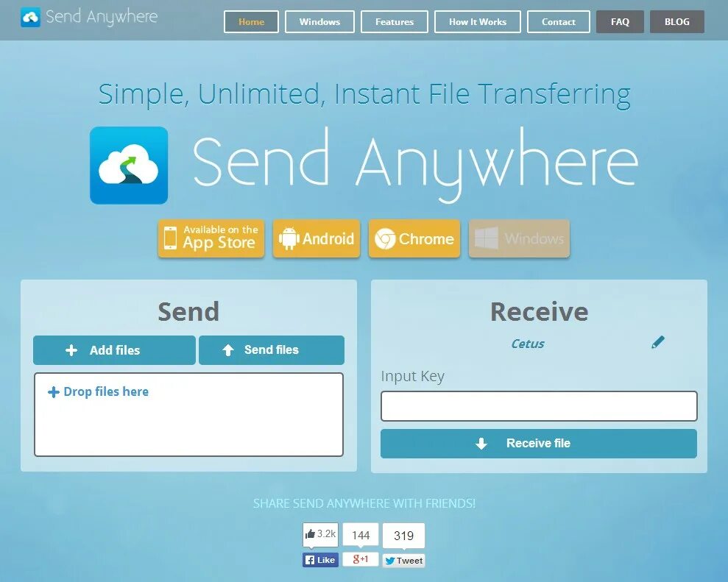Image resolution: width=728 pixels, height=582 pixels.
Task: Click the Receive file button
Action: pyautogui.click(x=539, y=444)
